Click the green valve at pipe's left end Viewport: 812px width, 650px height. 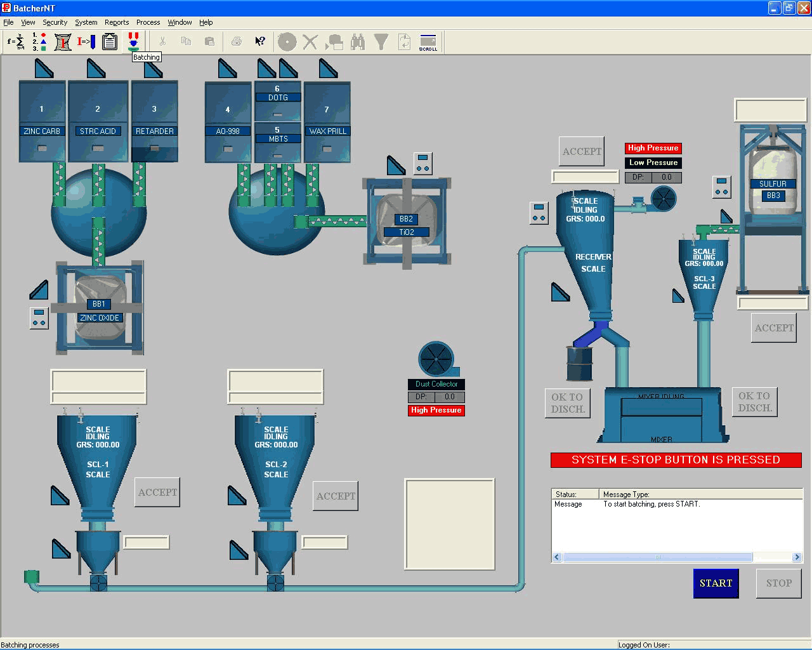click(x=32, y=577)
